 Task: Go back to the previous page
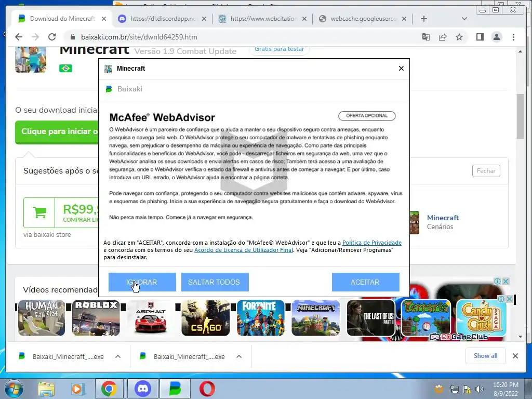tap(19, 37)
